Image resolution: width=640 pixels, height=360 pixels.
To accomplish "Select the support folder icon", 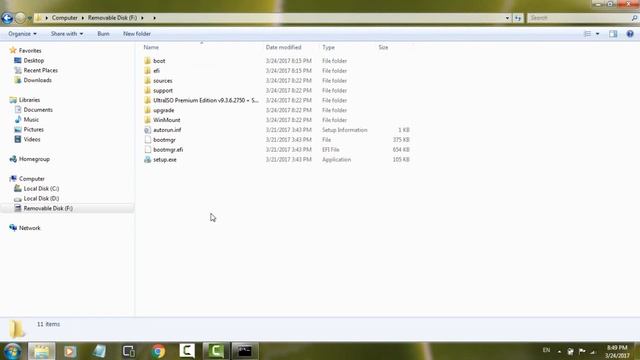I will coord(148,90).
